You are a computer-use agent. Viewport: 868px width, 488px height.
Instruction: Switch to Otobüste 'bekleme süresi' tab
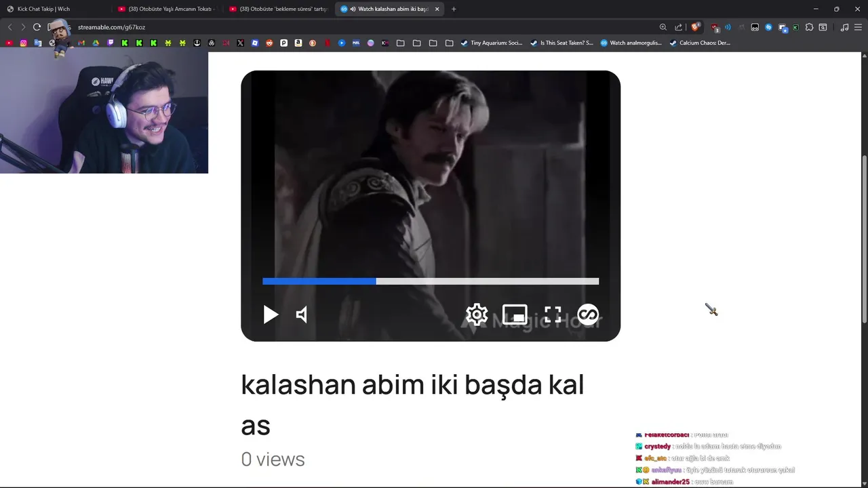(278, 9)
